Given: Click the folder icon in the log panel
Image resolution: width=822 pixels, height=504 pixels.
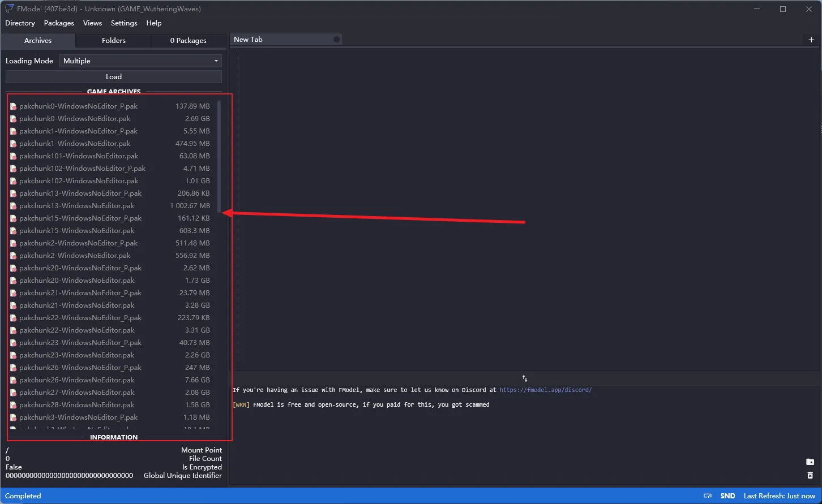Looking at the screenshot, I should [x=810, y=462].
